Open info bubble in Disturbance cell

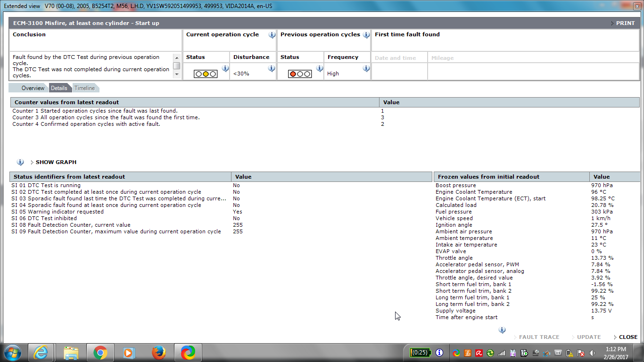272,68
